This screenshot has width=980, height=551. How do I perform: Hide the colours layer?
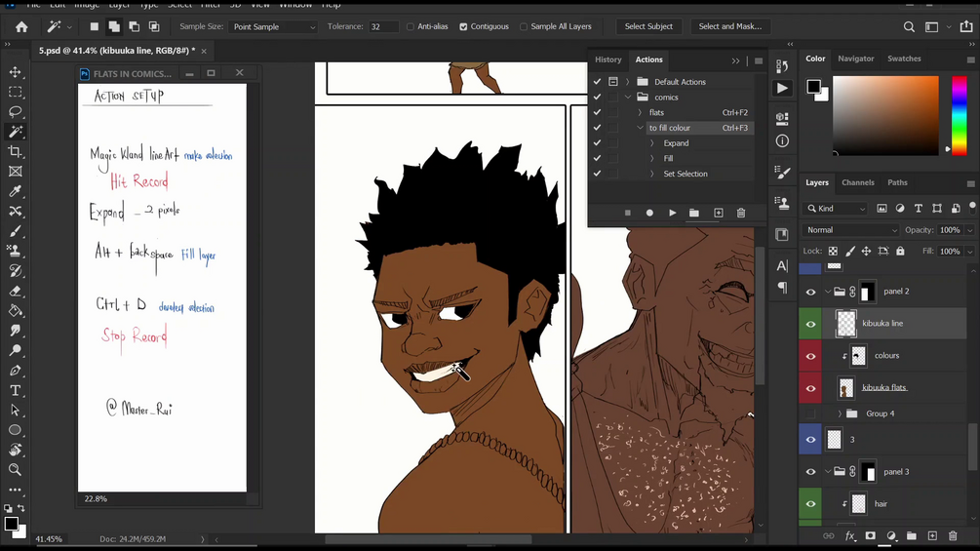810,356
